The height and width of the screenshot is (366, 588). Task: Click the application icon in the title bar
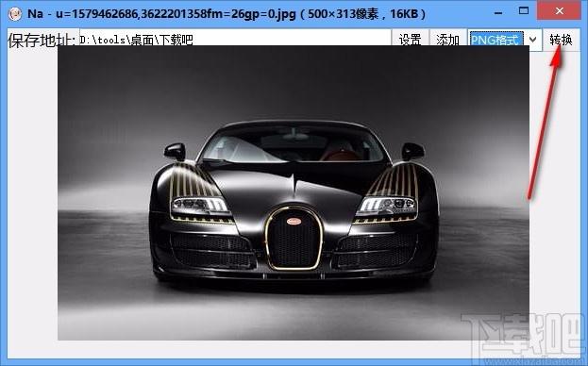coord(14,14)
